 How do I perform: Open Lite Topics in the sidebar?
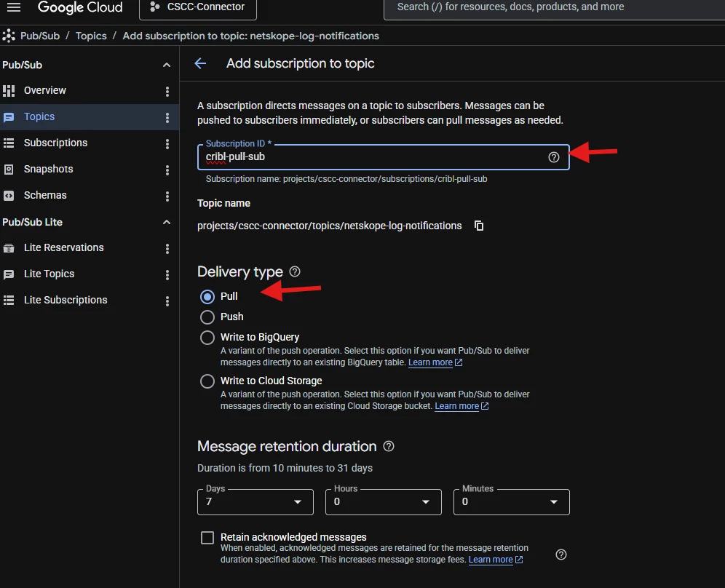click(49, 274)
